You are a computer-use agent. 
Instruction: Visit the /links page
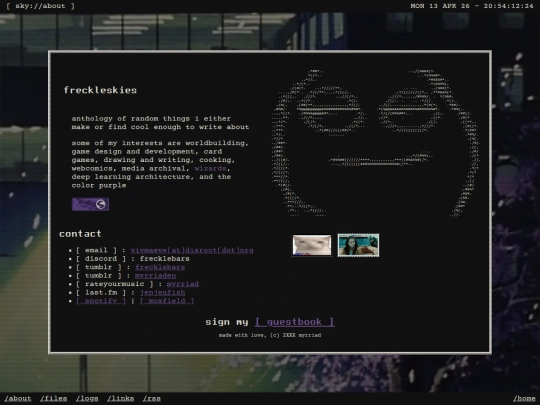click(121, 398)
